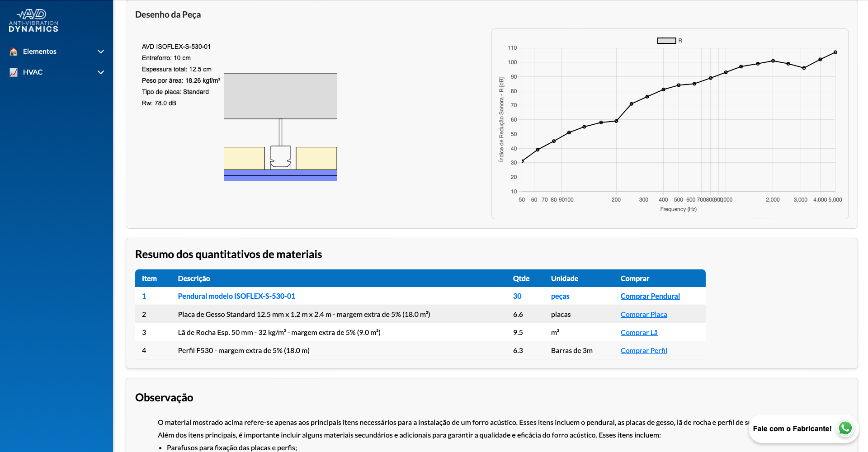
Task: Follow the Comprar Perfil link
Action: click(644, 350)
